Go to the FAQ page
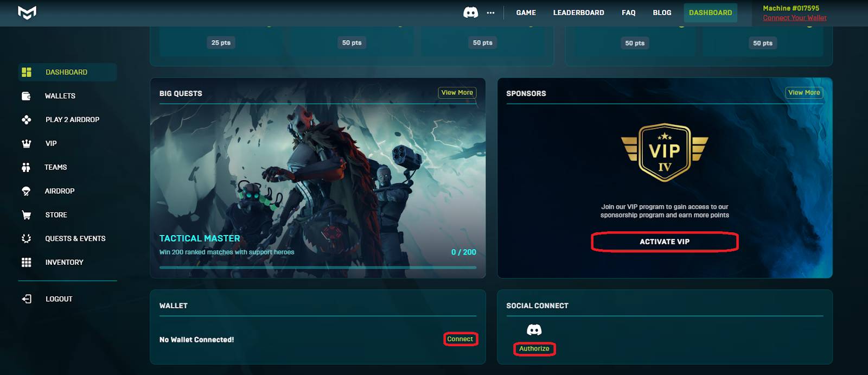This screenshot has width=868, height=375. click(628, 12)
